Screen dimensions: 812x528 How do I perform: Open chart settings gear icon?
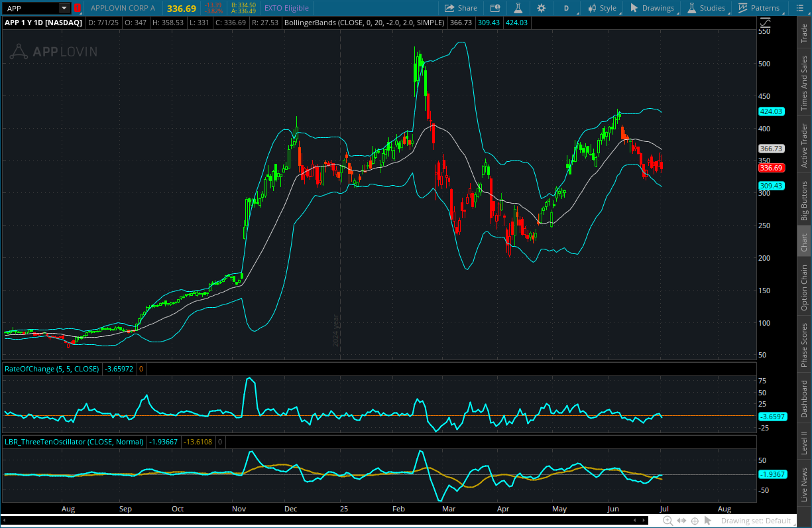(x=542, y=8)
